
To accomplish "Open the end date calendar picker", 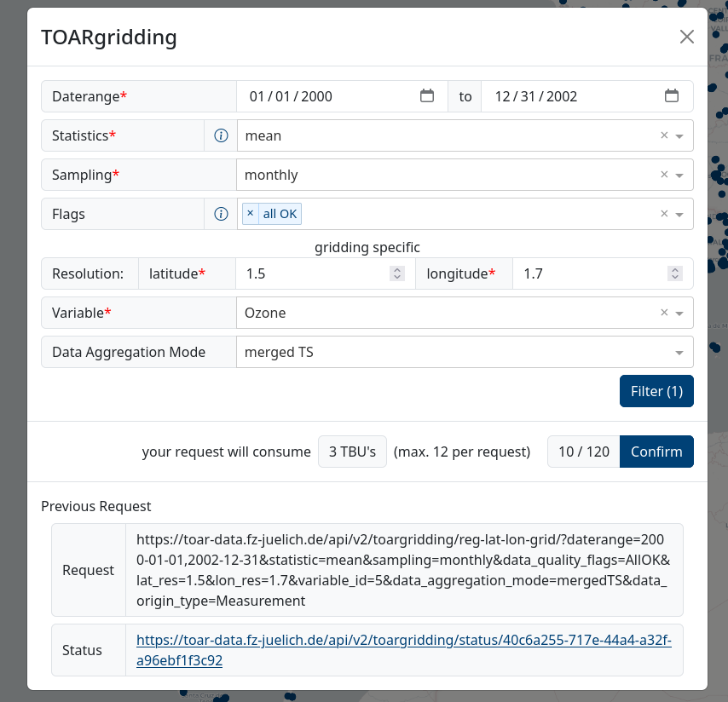I will (x=672, y=96).
